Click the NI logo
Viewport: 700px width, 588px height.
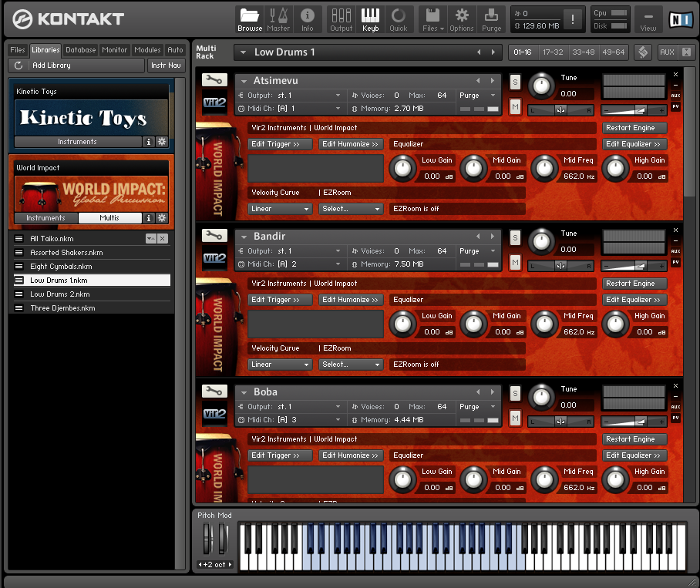click(x=681, y=19)
